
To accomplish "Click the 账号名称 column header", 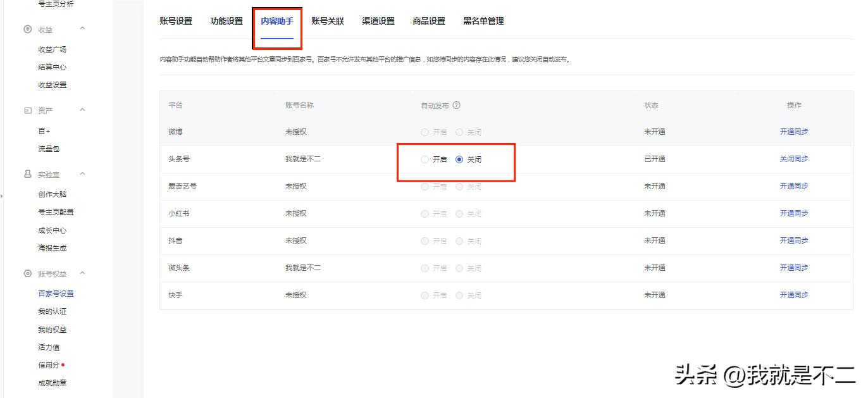I will [299, 105].
